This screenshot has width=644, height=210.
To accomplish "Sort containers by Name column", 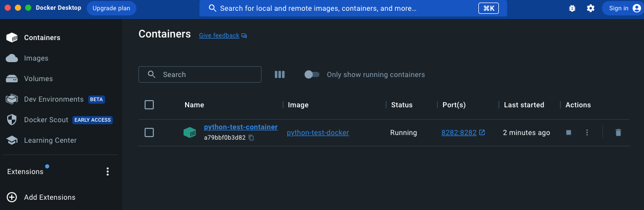I will pos(194,105).
